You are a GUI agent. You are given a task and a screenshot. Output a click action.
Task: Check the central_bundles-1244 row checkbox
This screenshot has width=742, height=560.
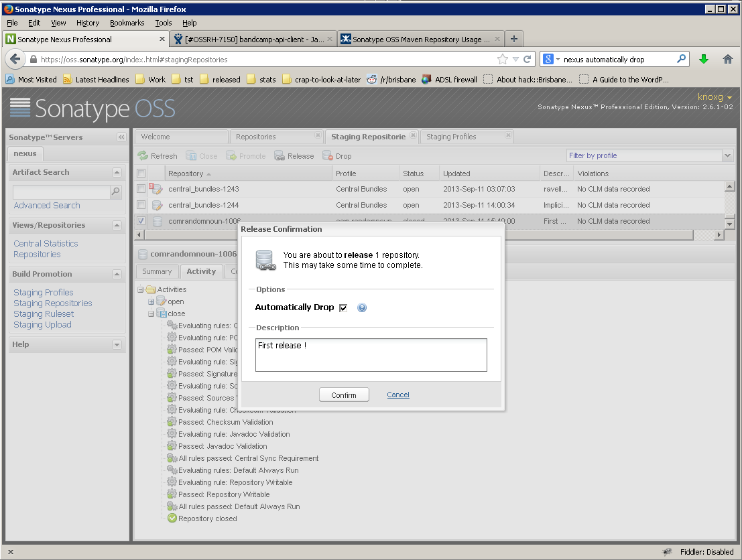point(141,205)
